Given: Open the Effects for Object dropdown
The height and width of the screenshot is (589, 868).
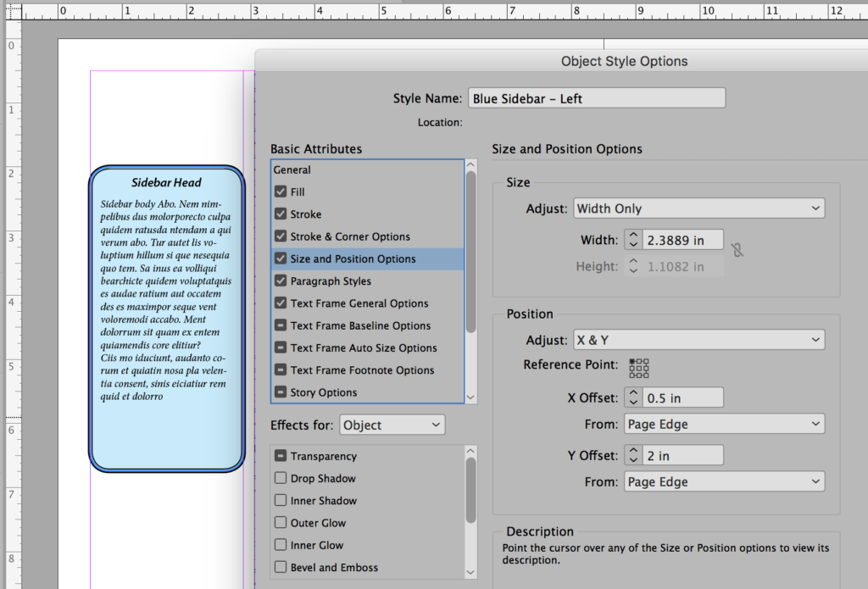Looking at the screenshot, I should coord(392,424).
